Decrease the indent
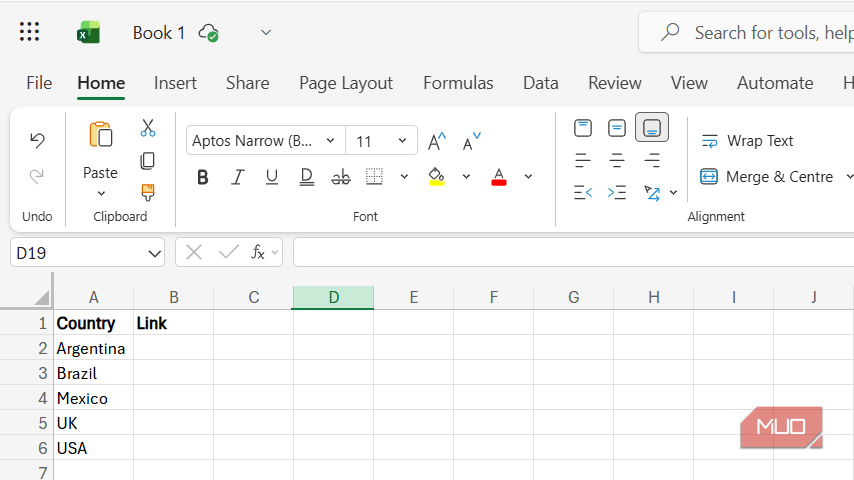 click(x=583, y=192)
